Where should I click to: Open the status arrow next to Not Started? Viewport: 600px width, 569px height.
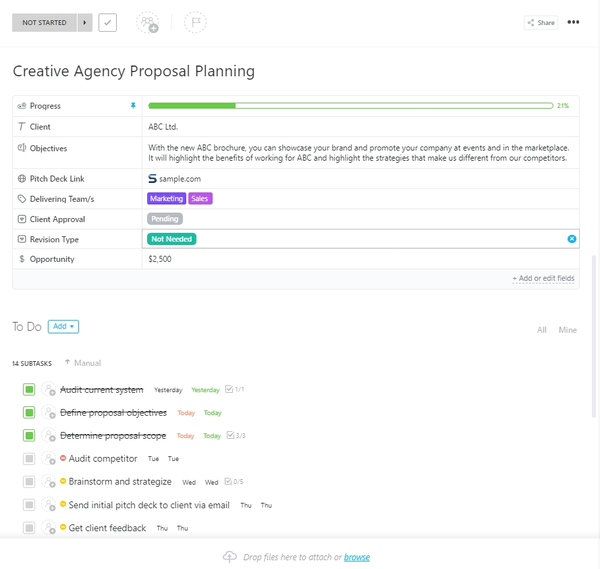[85, 22]
